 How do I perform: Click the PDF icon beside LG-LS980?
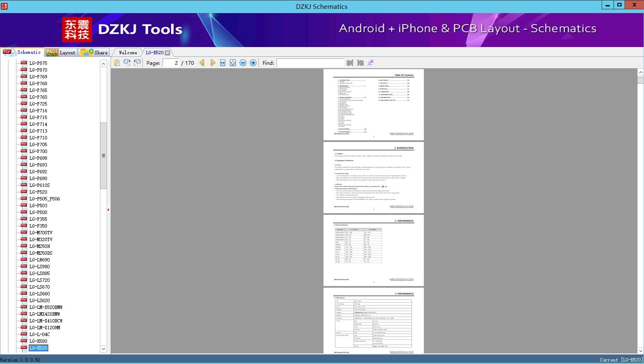(24, 267)
